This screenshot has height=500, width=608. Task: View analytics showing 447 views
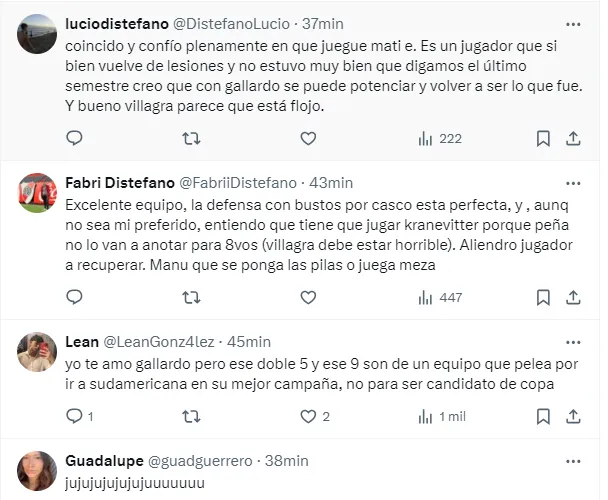click(439, 297)
